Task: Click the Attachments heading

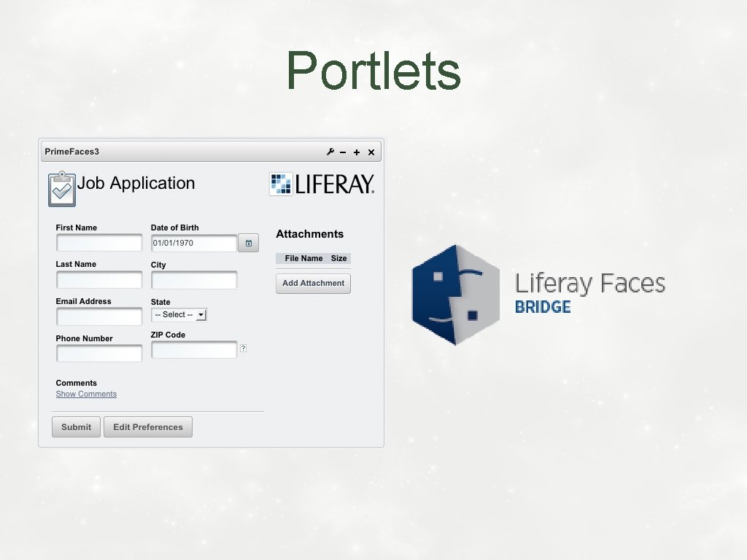Action: coord(309,234)
